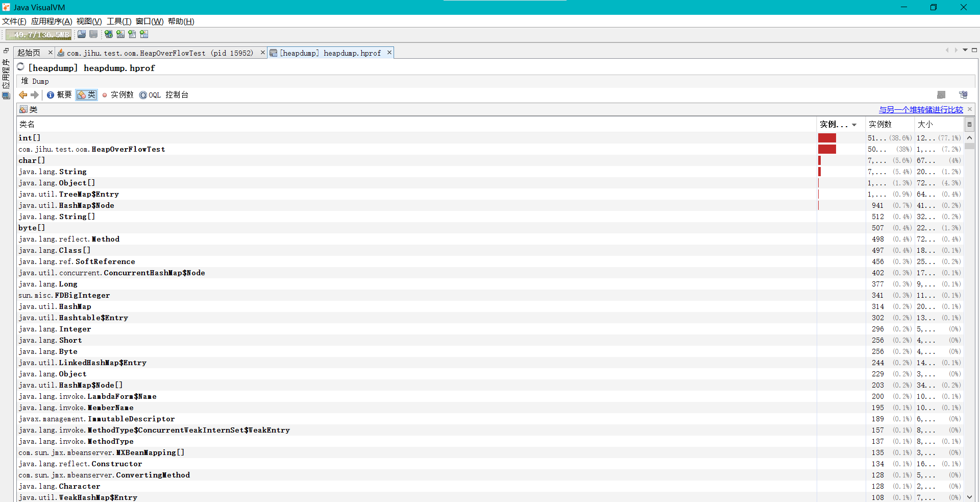Click the add JMX connection icon
This screenshot has height=502, width=980.
[x=120, y=34]
